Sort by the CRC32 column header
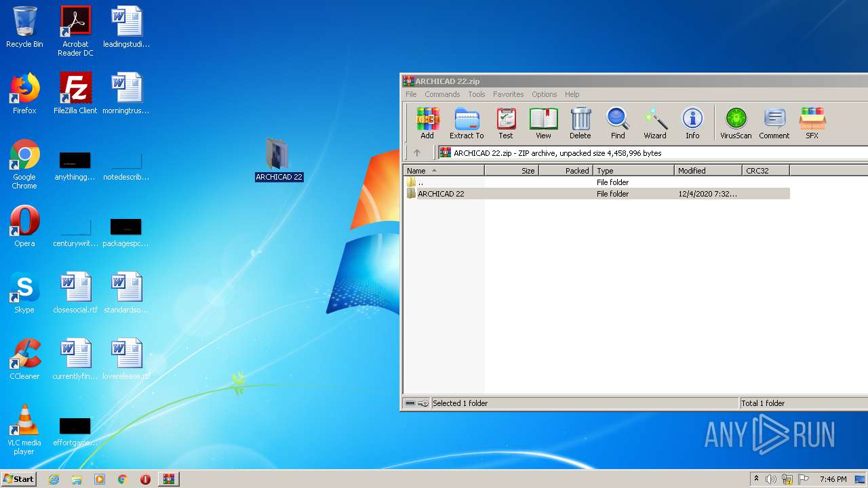Screen dimensions: 868x488 (766, 171)
